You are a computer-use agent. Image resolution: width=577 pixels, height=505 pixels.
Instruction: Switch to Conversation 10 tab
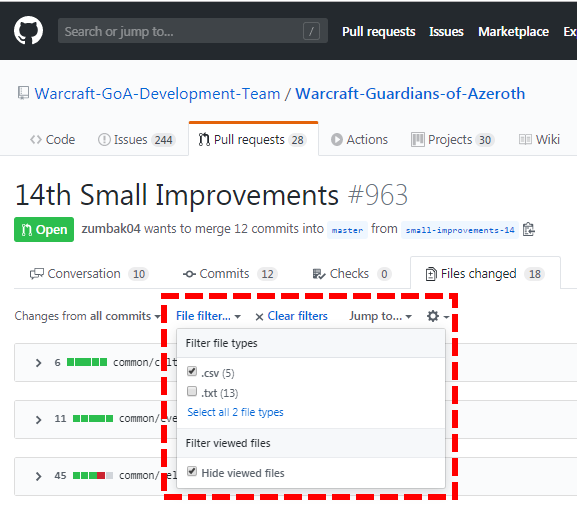tap(89, 273)
